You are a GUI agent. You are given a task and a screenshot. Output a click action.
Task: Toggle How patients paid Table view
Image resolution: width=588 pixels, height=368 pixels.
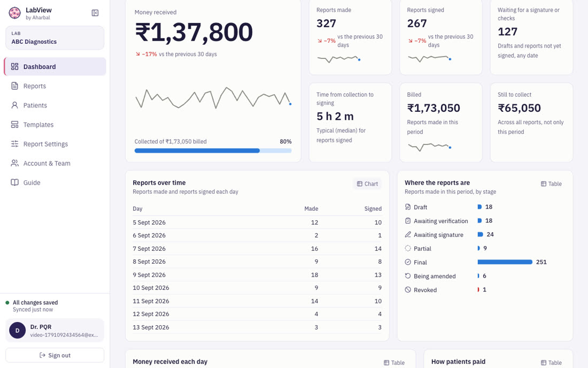[x=551, y=363]
